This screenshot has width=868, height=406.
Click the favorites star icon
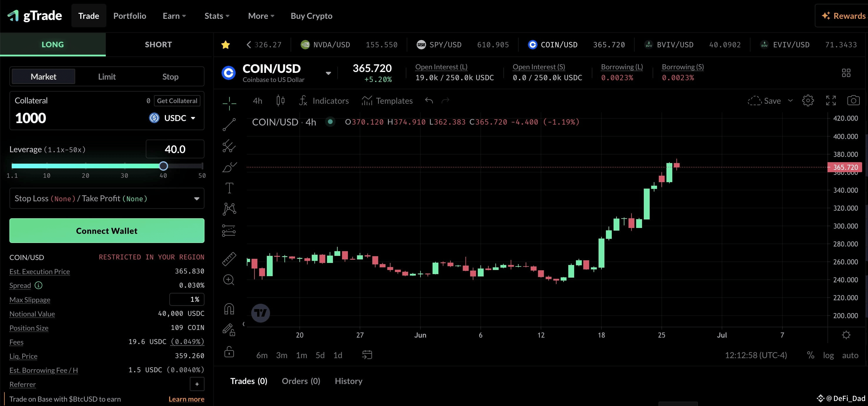225,44
